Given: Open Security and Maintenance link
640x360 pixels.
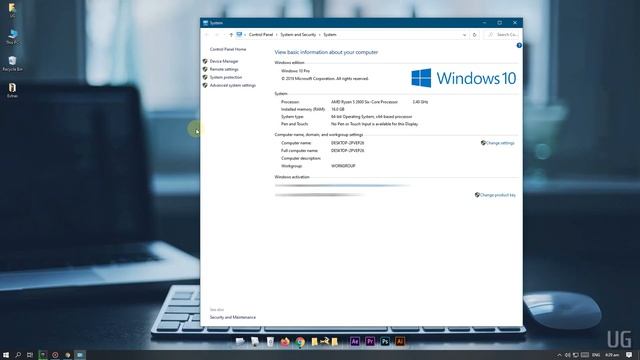Looking at the screenshot, I should click(233, 317).
